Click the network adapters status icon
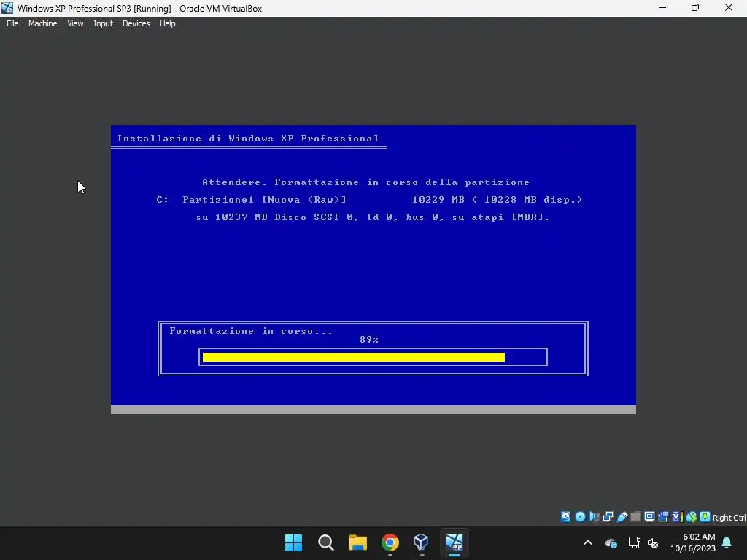 tap(608, 517)
